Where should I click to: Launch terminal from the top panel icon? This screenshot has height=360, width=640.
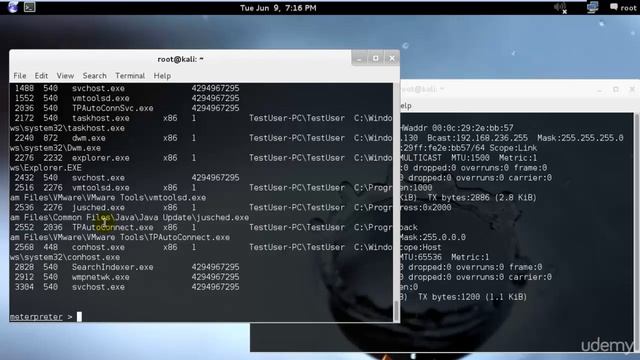(x=29, y=7)
